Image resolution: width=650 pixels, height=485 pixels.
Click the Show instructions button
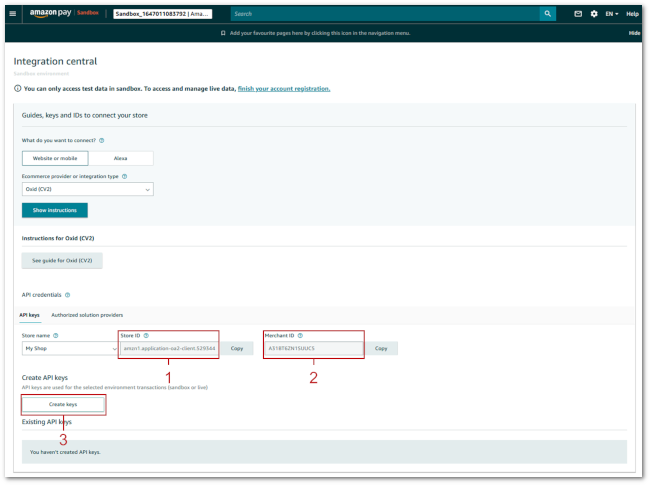click(x=55, y=211)
